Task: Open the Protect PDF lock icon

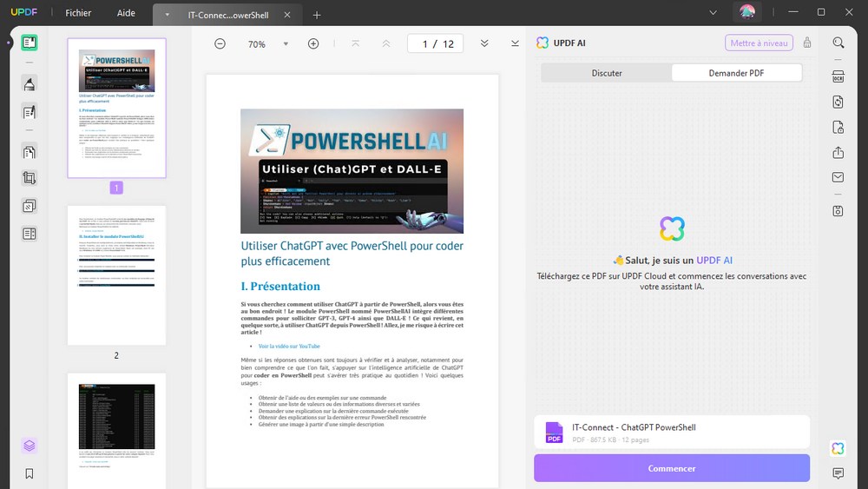Action: 838,128
